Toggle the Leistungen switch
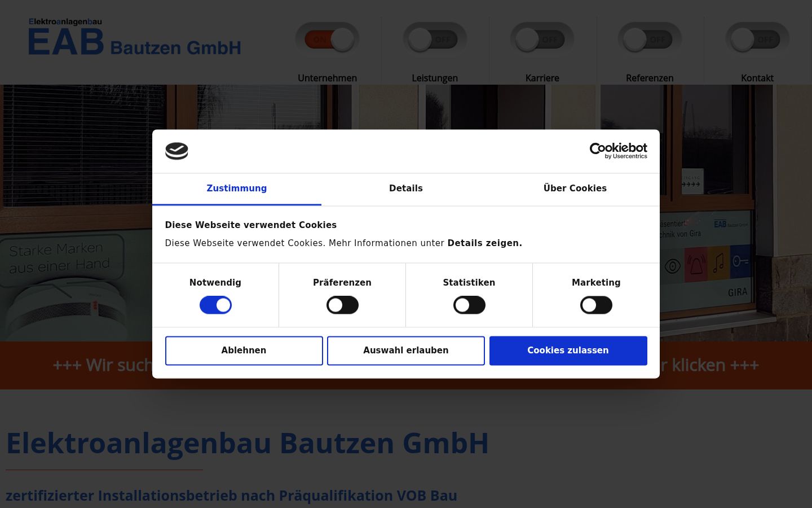 click(x=435, y=40)
